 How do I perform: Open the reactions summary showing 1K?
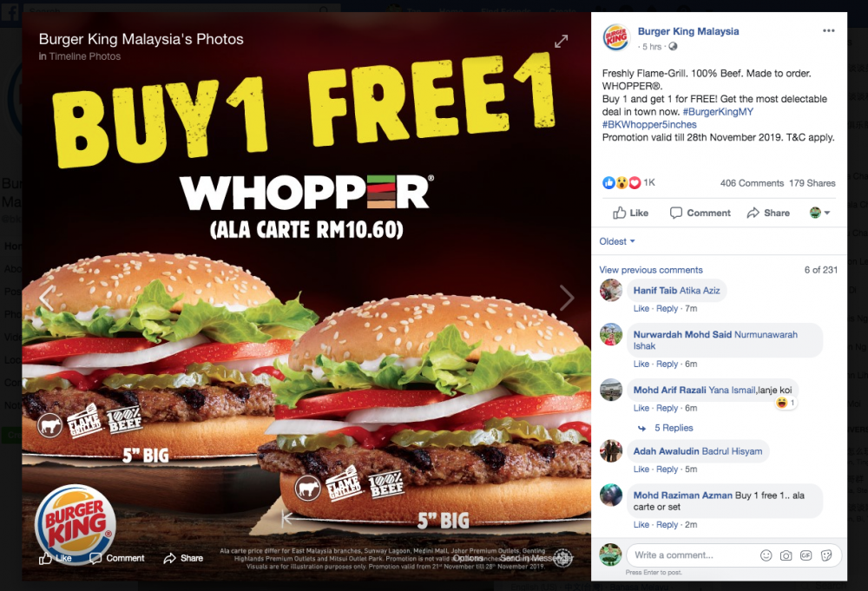628,182
